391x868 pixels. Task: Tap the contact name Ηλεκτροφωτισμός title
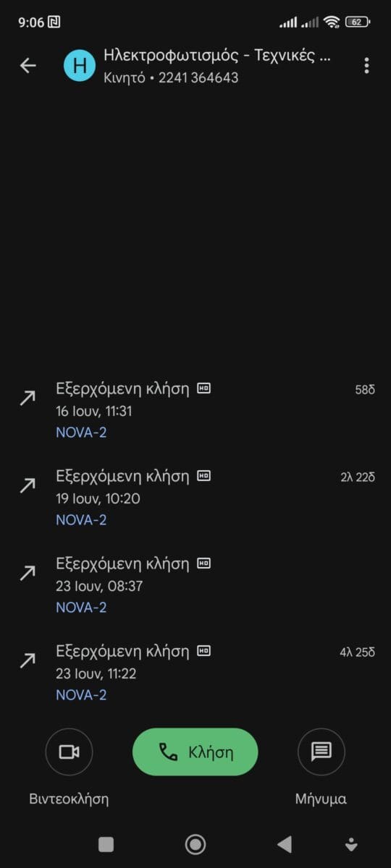pyautogui.click(x=217, y=55)
